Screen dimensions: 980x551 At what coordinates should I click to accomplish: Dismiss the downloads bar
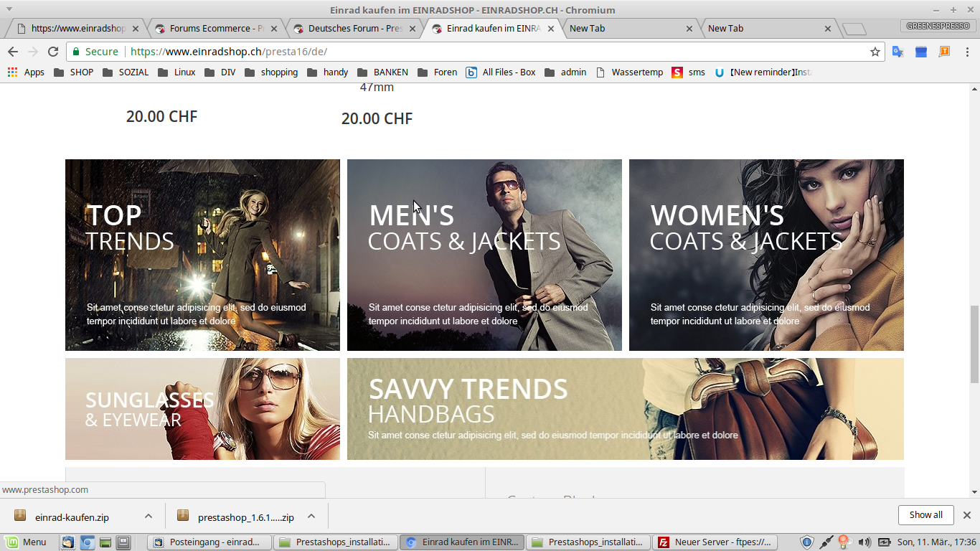click(x=966, y=515)
